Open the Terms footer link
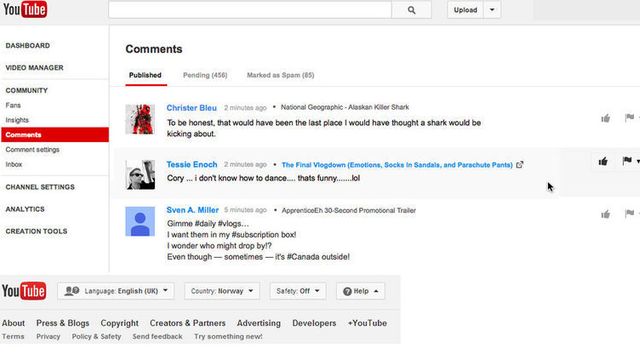 (x=13, y=336)
